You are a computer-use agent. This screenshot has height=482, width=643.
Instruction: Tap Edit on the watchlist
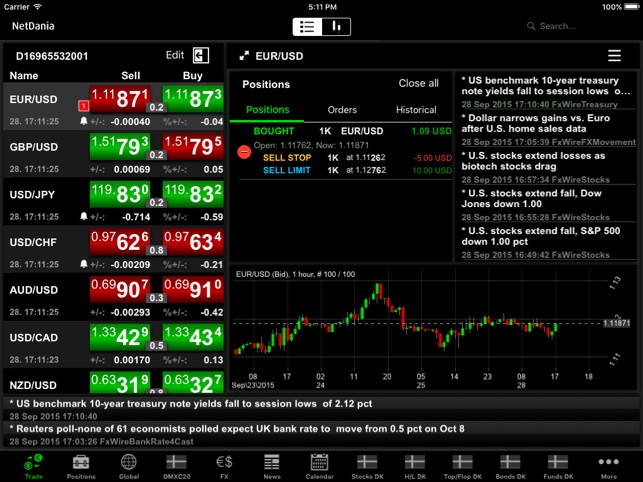(175, 55)
